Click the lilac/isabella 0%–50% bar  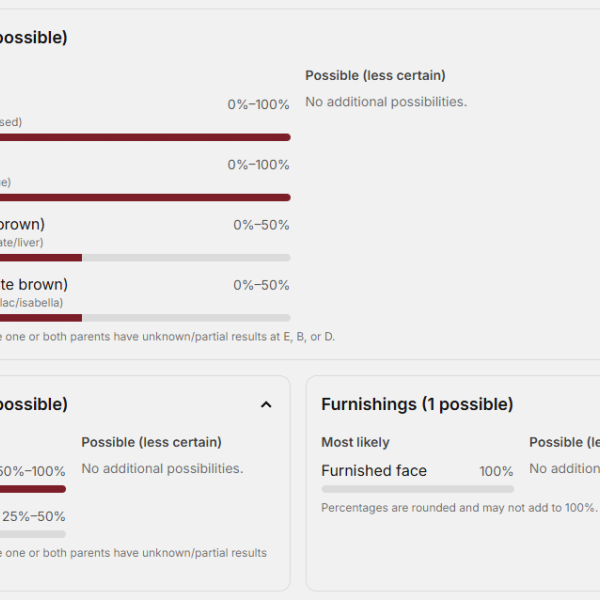(145, 317)
